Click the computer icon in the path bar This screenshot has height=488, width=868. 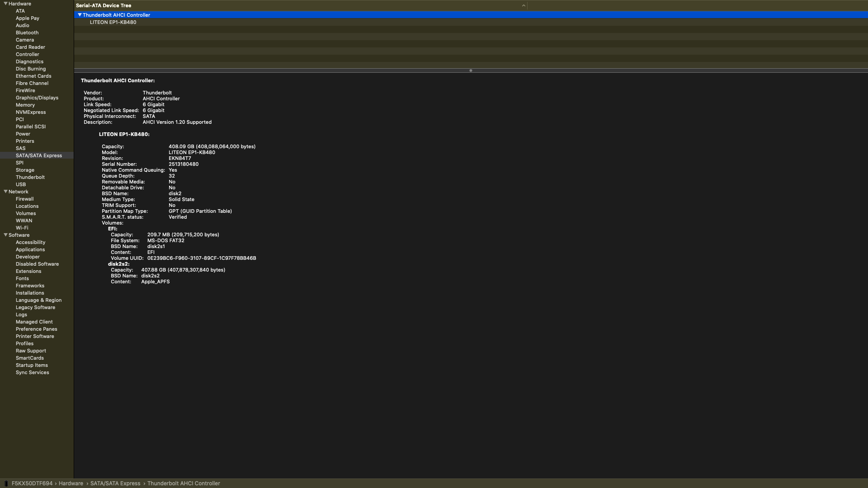pyautogui.click(x=6, y=483)
